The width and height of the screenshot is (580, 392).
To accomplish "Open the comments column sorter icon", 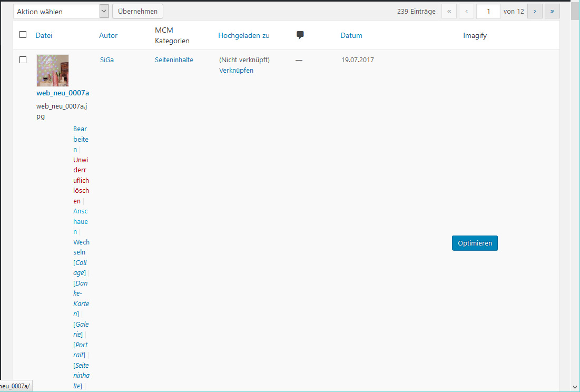I will tap(300, 35).
